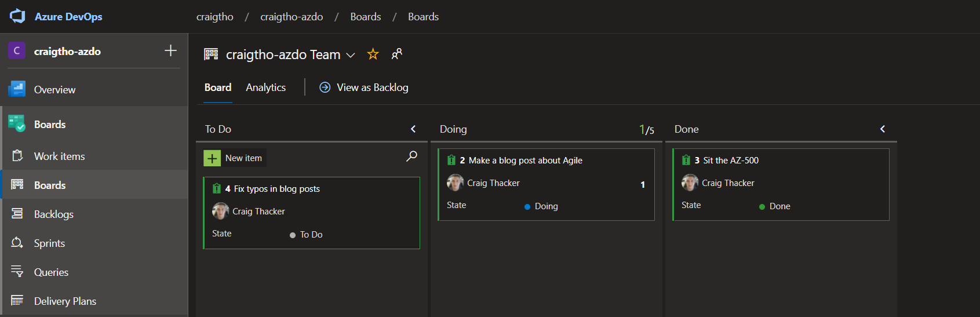980x317 pixels.
Task: Toggle the favorite star for the team board
Action: pos(373,54)
